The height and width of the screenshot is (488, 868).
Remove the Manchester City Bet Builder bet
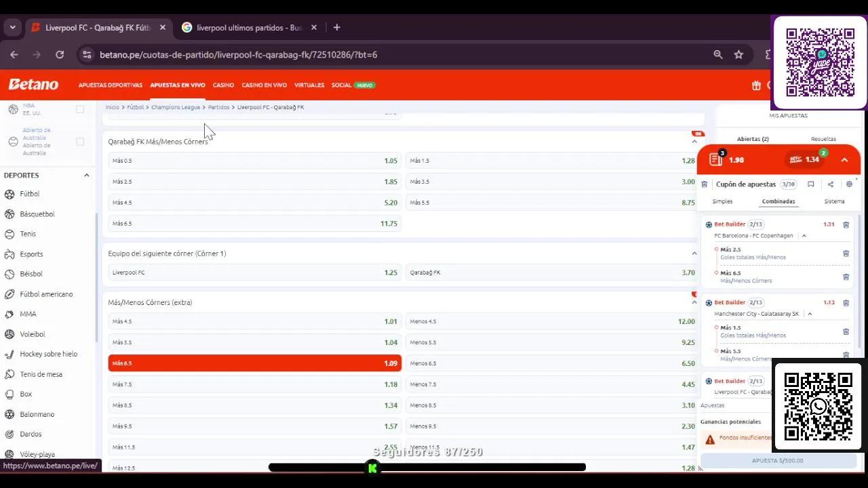(x=846, y=303)
